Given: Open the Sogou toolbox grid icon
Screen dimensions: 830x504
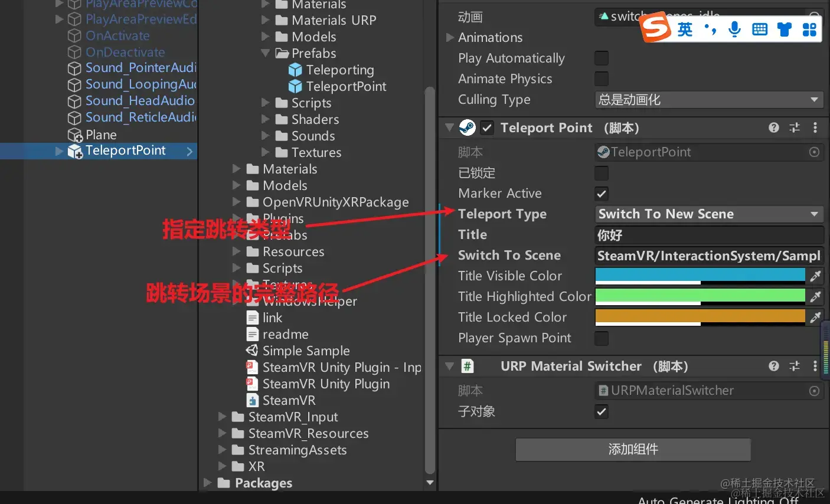Looking at the screenshot, I should click(809, 29).
